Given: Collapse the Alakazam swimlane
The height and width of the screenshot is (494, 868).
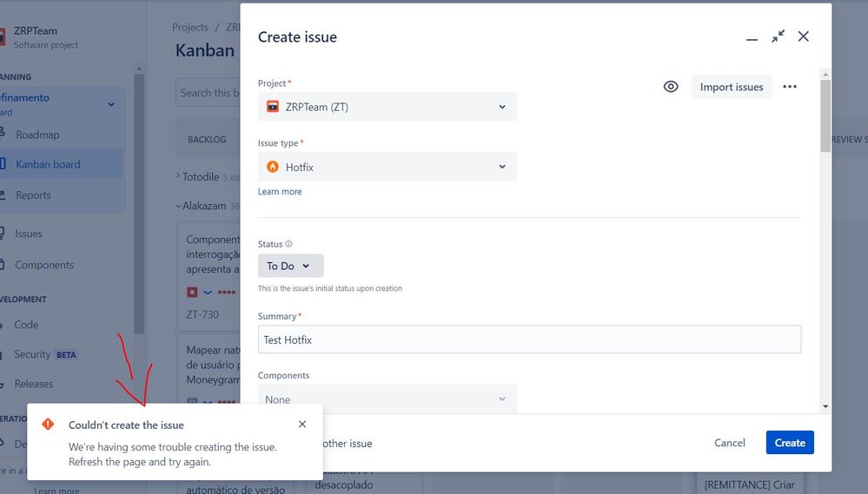Looking at the screenshot, I should point(178,206).
